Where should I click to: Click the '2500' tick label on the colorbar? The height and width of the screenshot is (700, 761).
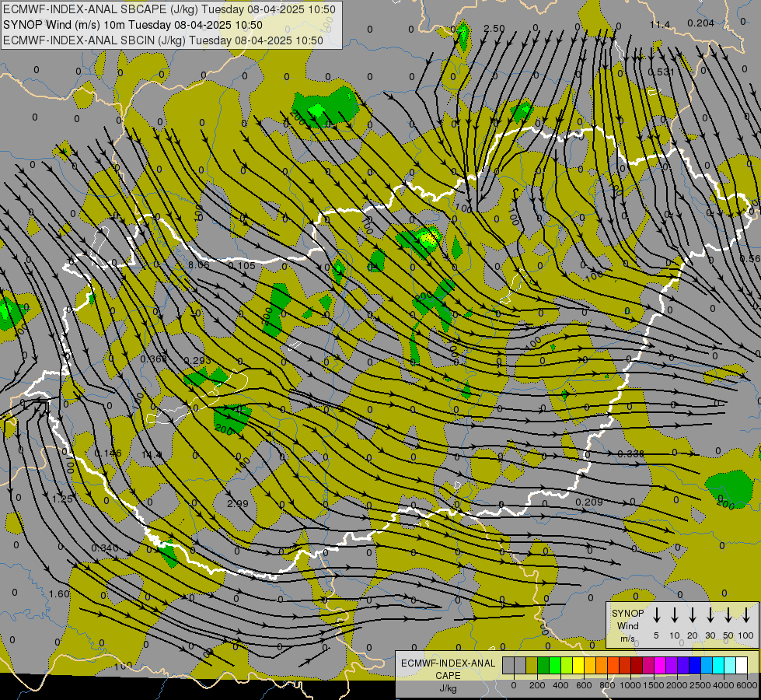[700, 685]
